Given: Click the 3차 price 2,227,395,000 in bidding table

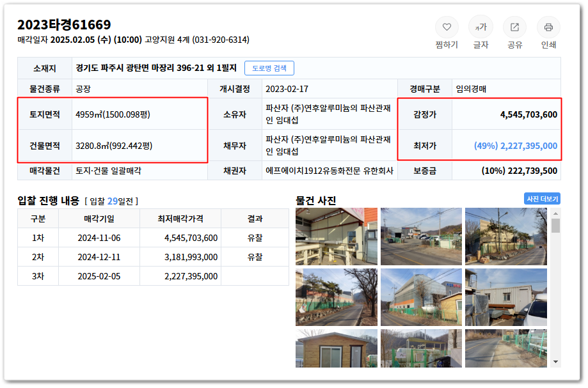Looking at the screenshot, I should 191,276.
